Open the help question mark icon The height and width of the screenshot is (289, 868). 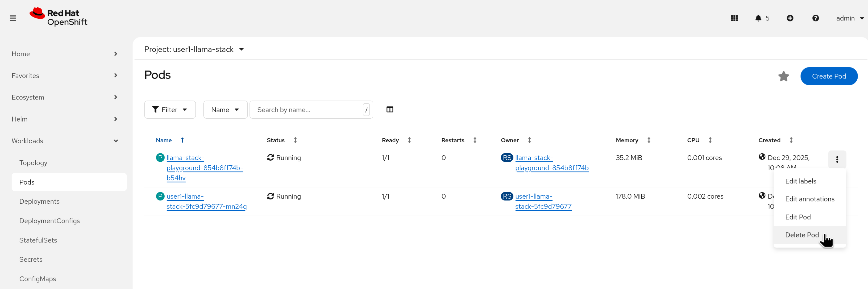815,18
